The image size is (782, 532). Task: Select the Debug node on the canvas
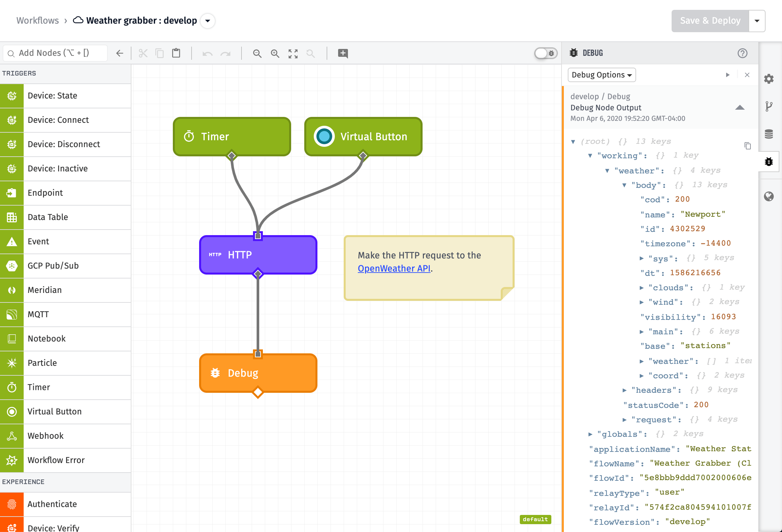point(258,373)
